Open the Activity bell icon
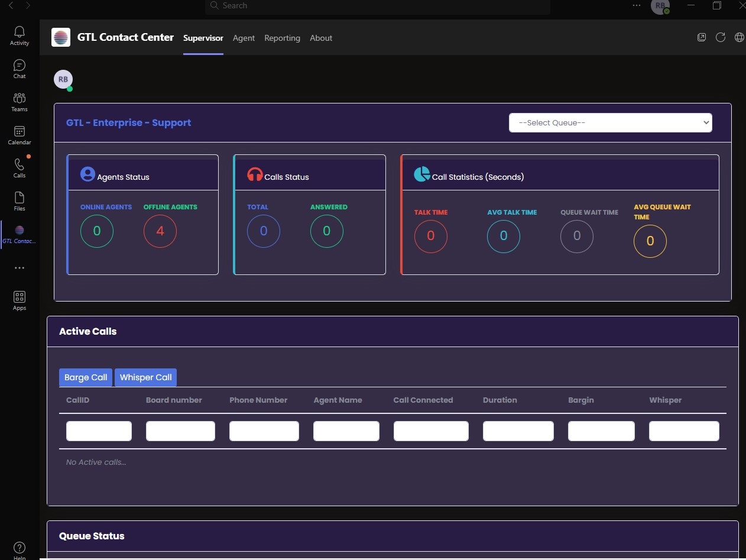 pos(20,35)
